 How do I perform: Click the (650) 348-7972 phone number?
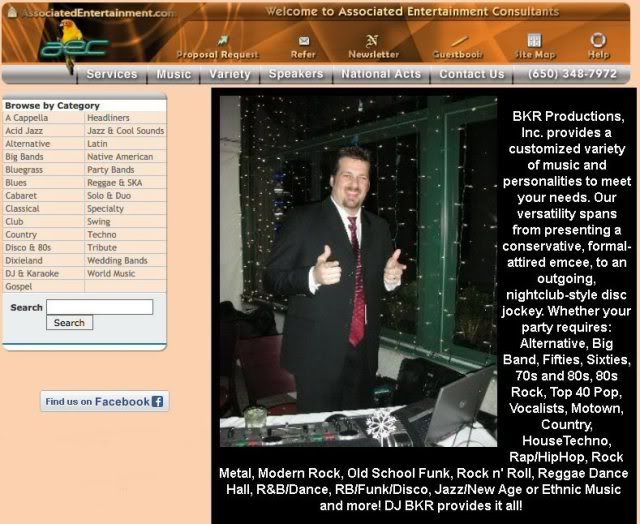572,74
